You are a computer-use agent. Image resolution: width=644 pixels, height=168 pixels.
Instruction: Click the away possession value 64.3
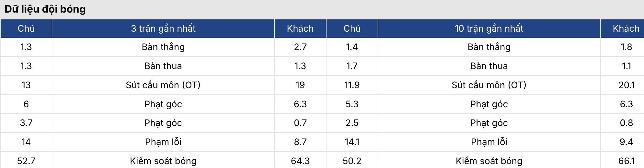point(300,161)
